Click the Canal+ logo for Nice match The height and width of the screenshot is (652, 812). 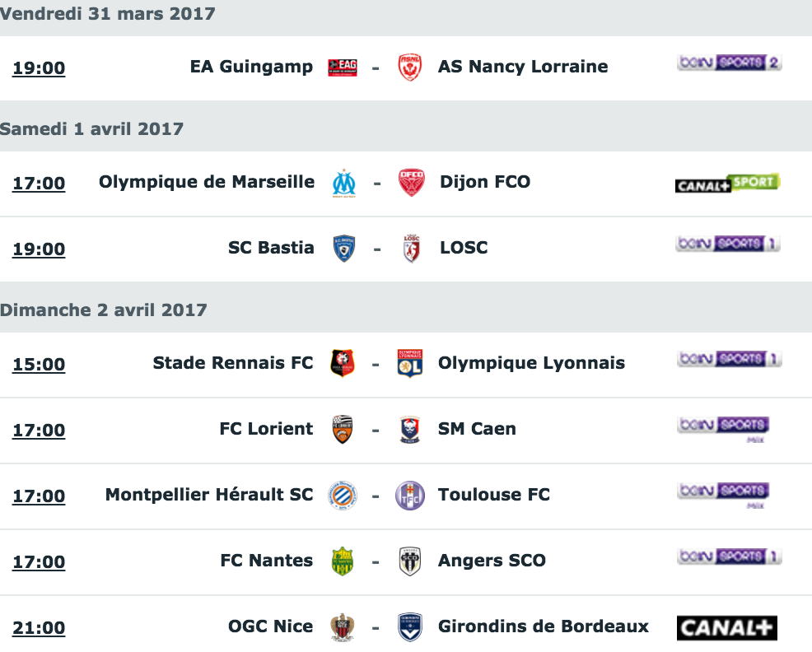[x=727, y=628]
